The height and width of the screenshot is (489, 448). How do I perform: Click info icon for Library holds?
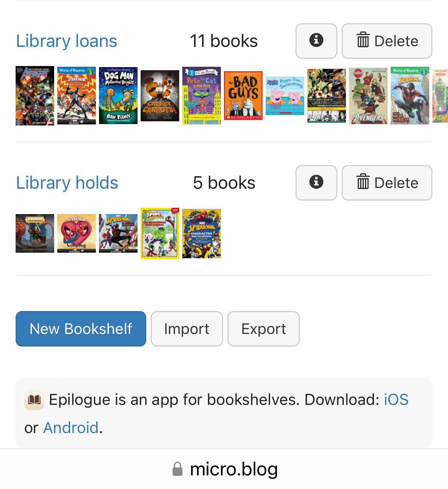pos(316,182)
